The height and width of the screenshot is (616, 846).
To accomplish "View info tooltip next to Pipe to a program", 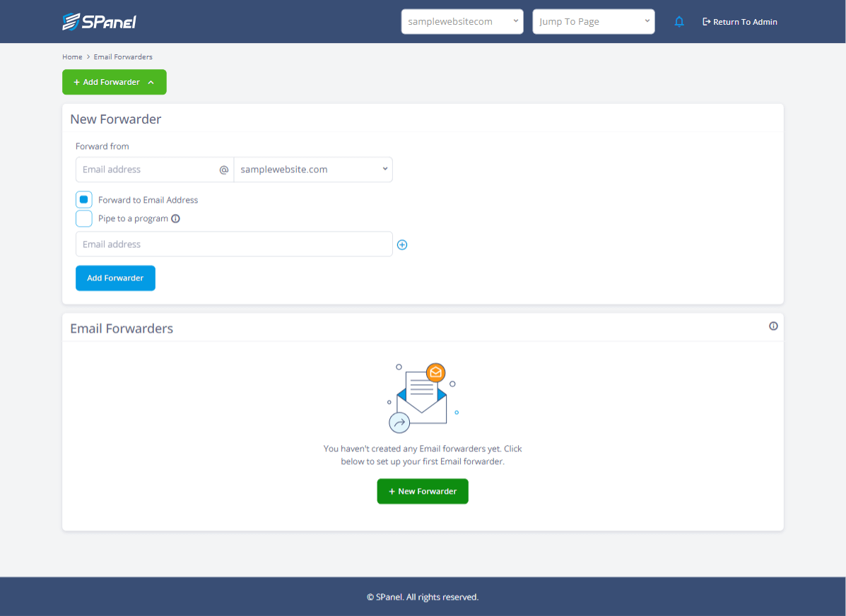I will click(175, 218).
